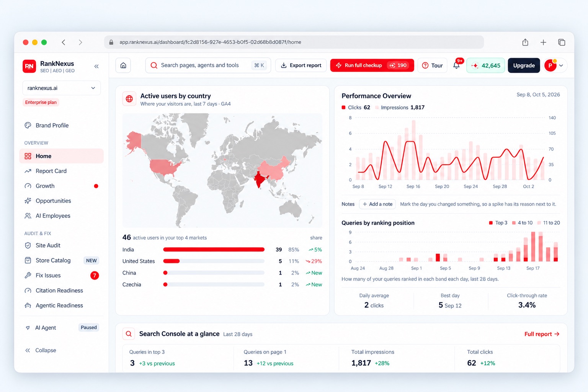Open the ranknexus.ai site selector dropdown

point(62,88)
